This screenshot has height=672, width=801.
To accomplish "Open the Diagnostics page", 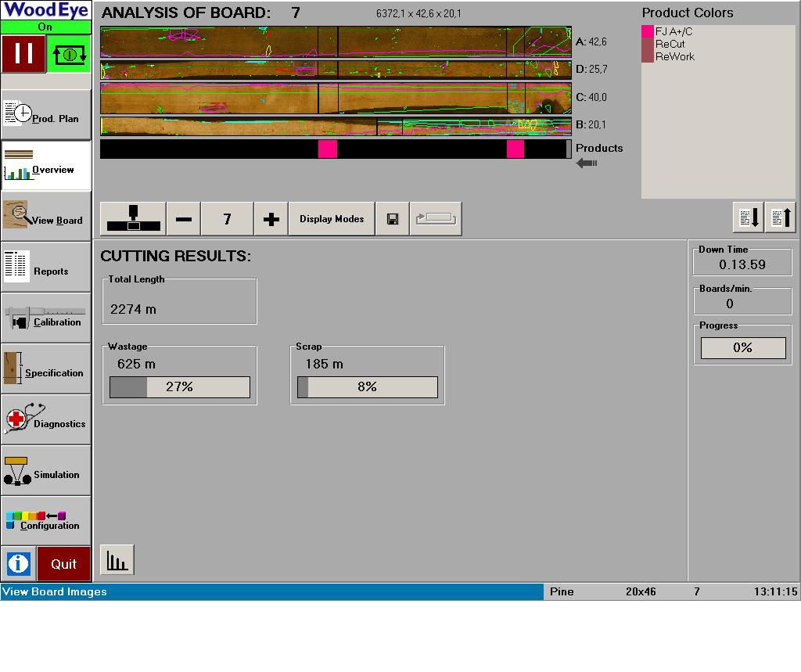I will 45,420.
